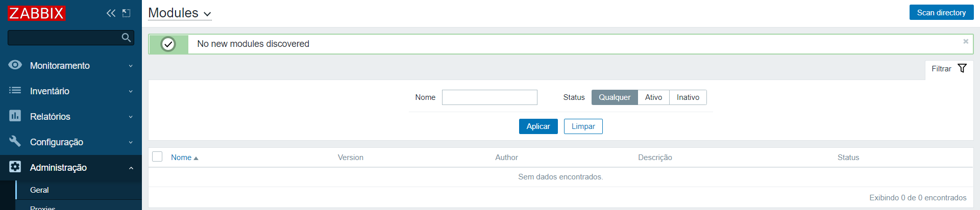Click the Administração gear icon
This screenshot has height=210, width=980.
(15, 167)
